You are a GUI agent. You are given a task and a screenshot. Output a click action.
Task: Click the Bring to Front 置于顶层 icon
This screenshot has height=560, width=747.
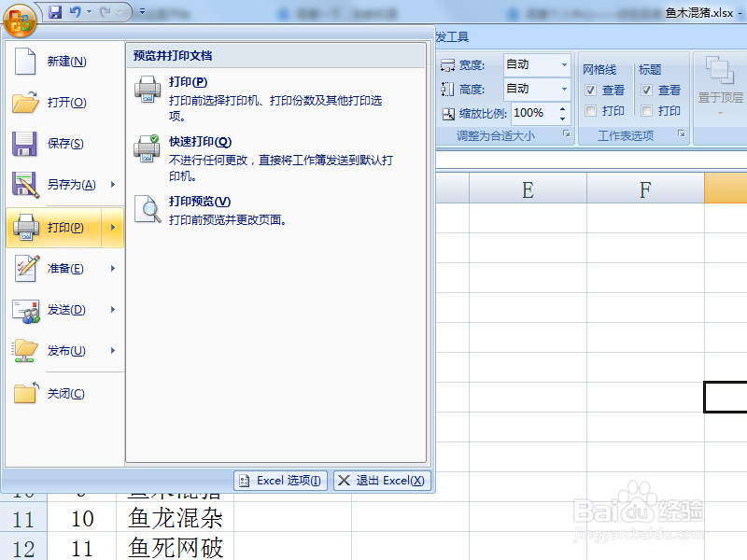719,70
